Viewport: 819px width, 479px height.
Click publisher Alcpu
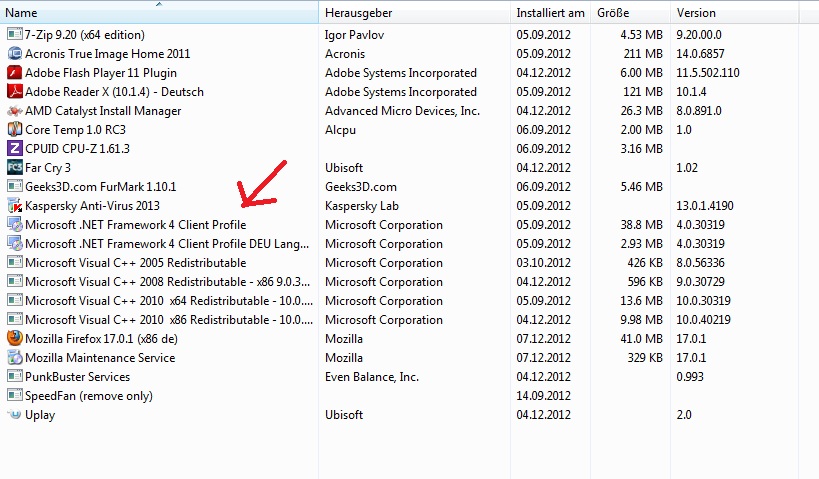[340, 130]
